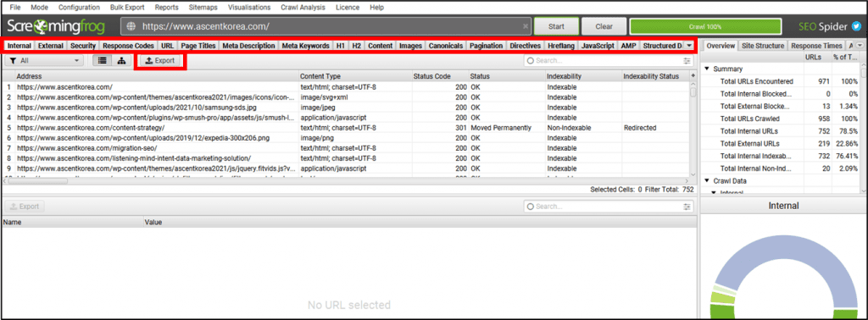Click the URL address input field
The image size is (868, 320).
[x=326, y=26]
